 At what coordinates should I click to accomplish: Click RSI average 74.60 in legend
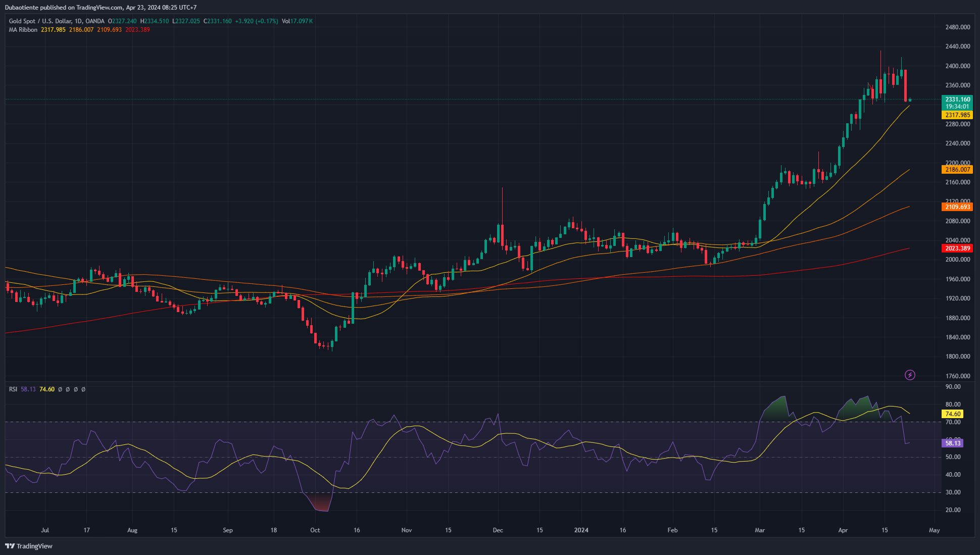(47, 389)
